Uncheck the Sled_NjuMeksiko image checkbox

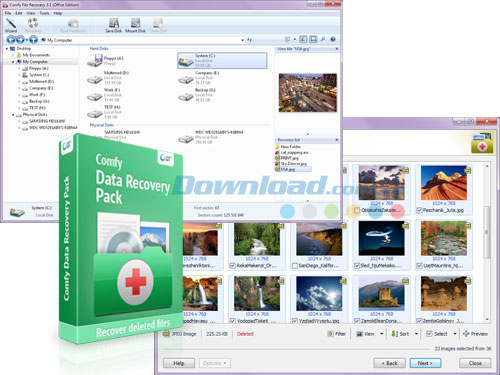(357, 266)
